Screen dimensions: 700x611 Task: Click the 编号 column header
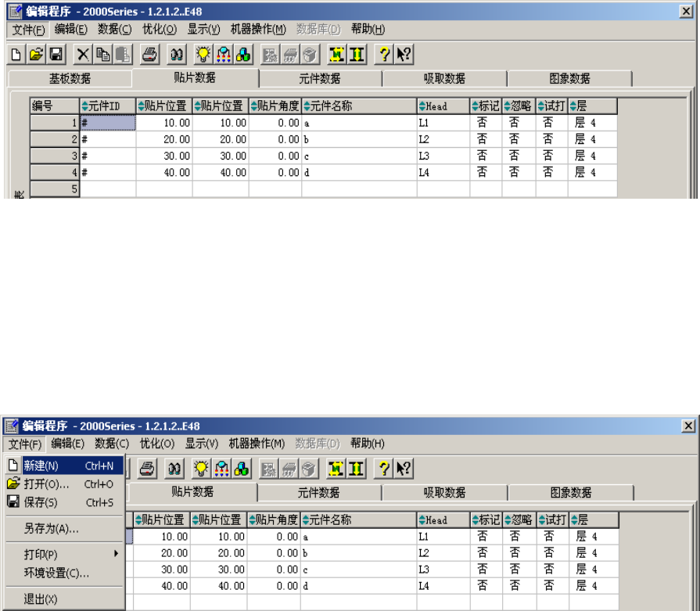[x=55, y=106]
